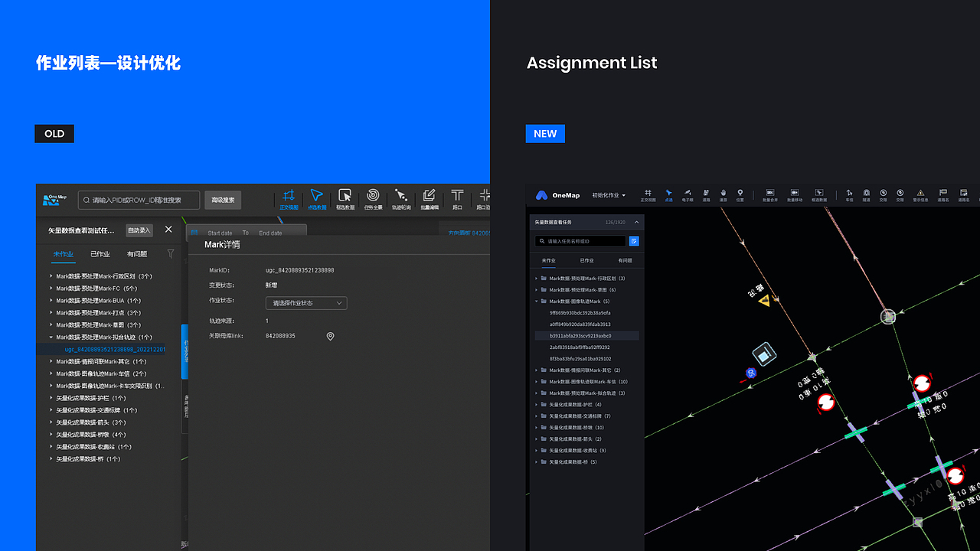Select the 漫游 hand tool in NEW toolbar
The height and width of the screenshot is (551, 980).
[x=723, y=195]
